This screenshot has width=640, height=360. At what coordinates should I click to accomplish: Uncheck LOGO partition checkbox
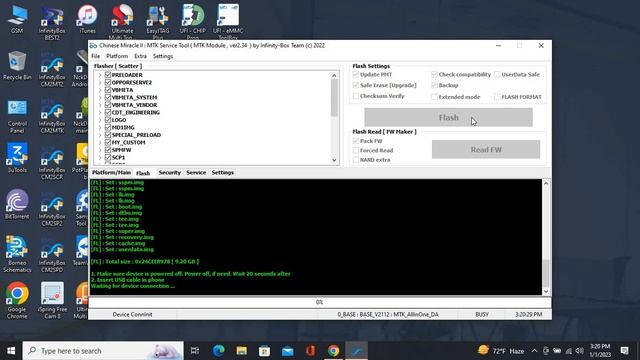(108, 120)
